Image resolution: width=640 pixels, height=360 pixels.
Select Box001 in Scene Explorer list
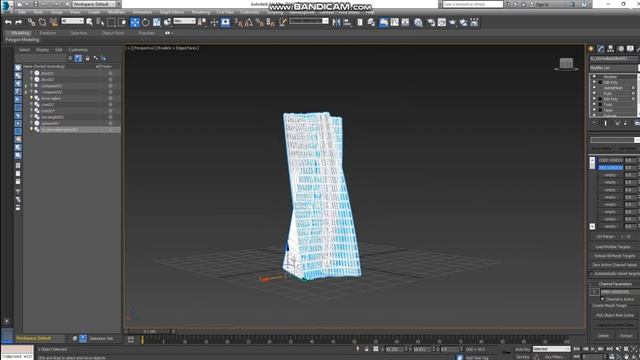47,73
